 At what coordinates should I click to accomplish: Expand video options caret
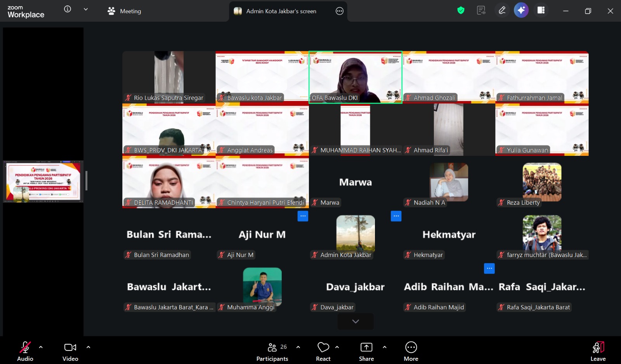88,347
